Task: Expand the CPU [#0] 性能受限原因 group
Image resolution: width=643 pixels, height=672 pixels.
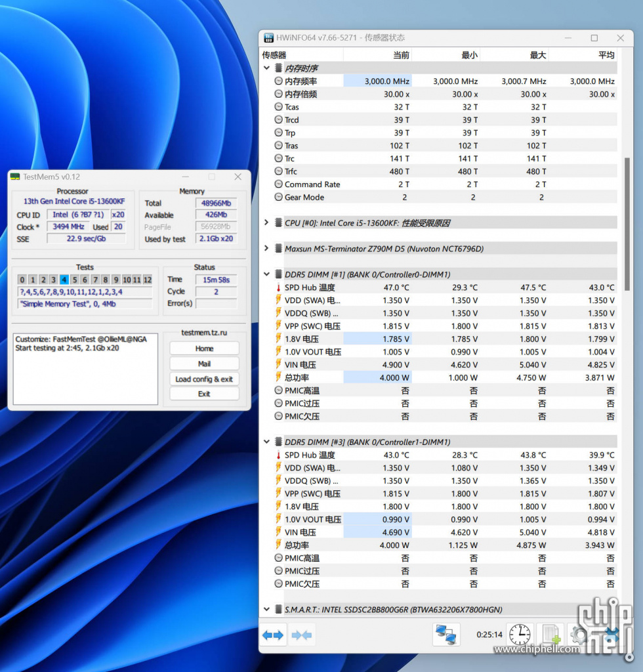Action: 266,223
